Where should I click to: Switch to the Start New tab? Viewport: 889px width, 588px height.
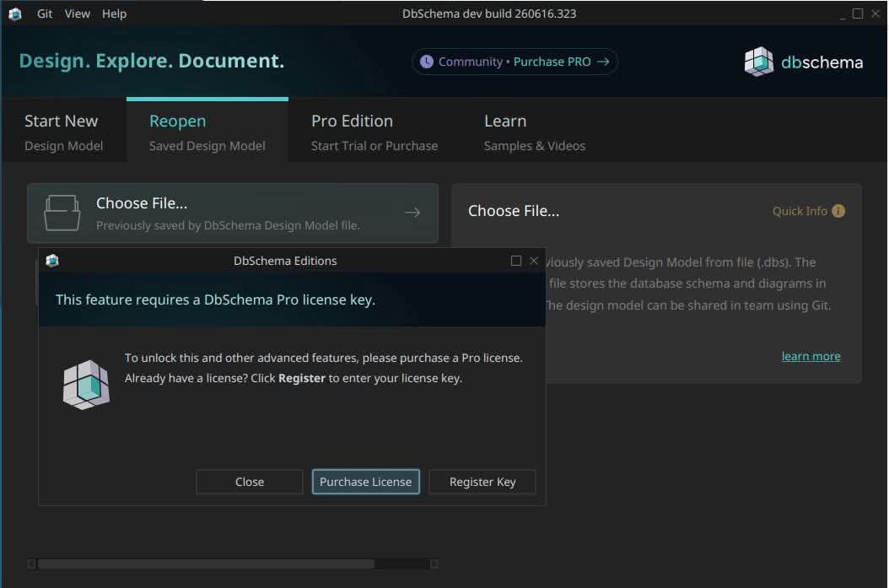(x=64, y=132)
